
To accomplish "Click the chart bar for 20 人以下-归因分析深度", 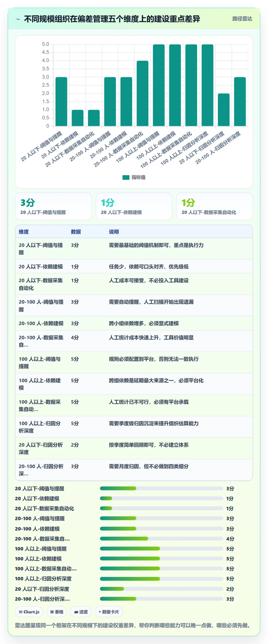I will (224, 110).
